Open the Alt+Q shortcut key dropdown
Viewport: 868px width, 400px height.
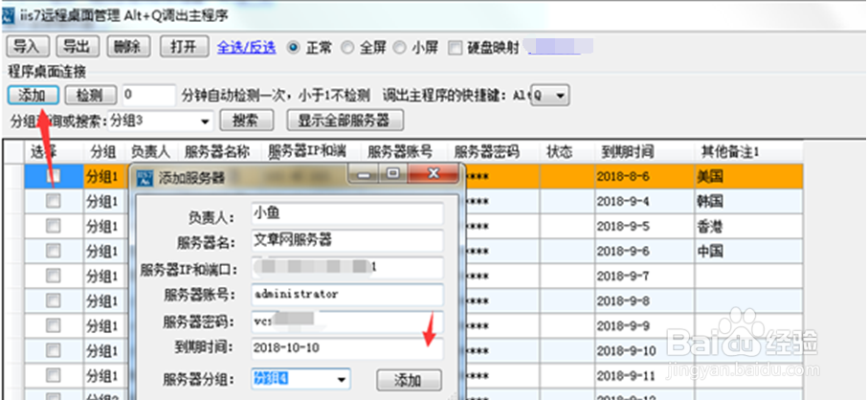pyautogui.click(x=560, y=96)
